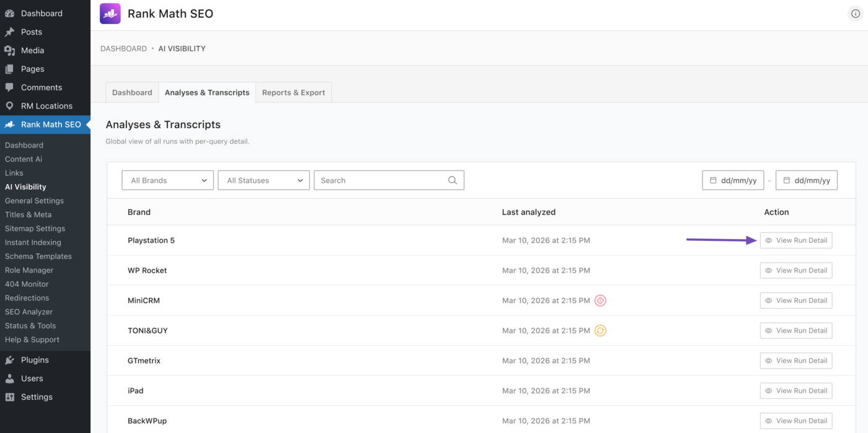Click the Rank Math SEO logo icon

tap(110, 14)
